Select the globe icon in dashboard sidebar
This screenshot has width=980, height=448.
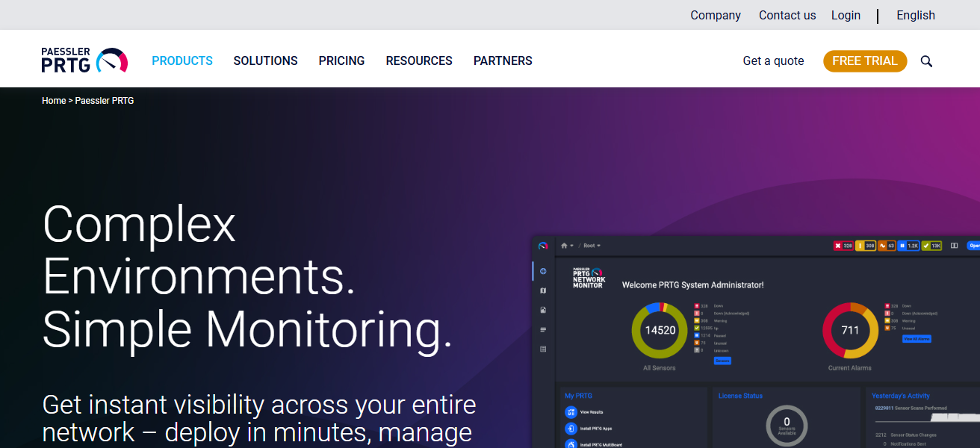543,271
